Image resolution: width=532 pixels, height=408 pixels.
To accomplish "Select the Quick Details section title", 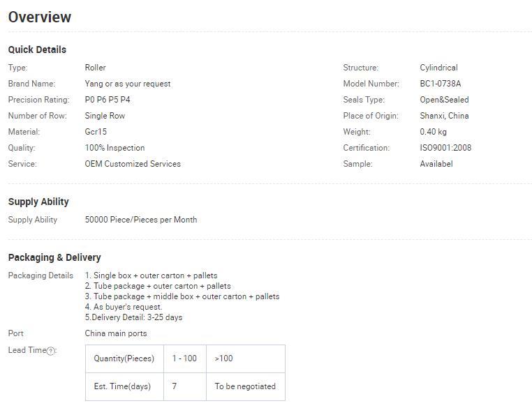I will tap(37, 50).
